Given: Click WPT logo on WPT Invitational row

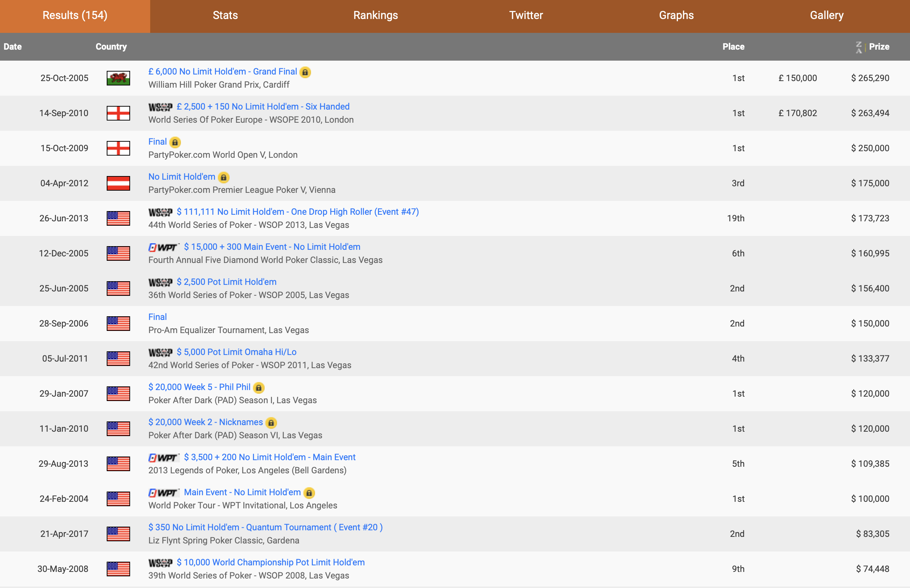Looking at the screenshot, I should tap(164, 493).
